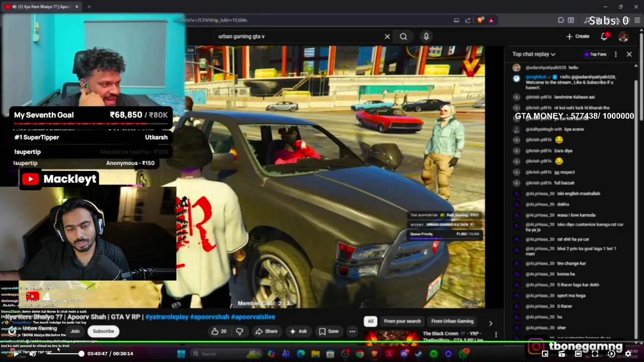The height and width of the screenshot is (362, 644).
Task: Click chat message 'kya scene'
Action: tap(574, 129)
